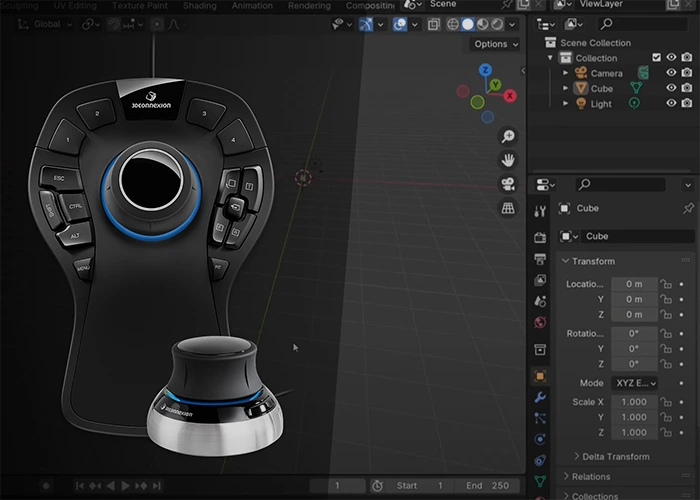Switch to the Animation workspace tab
Viewport: 700px width, 500px height.
coord(252,5)
